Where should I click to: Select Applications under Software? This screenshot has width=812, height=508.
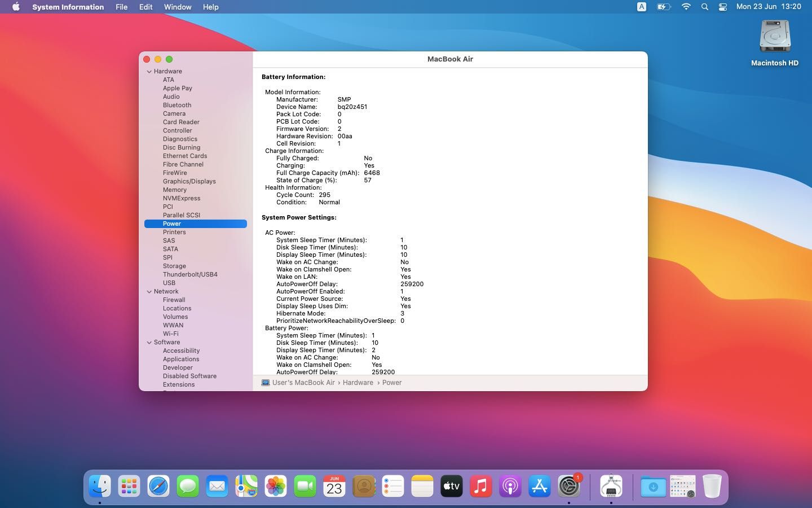pos(181,359)
